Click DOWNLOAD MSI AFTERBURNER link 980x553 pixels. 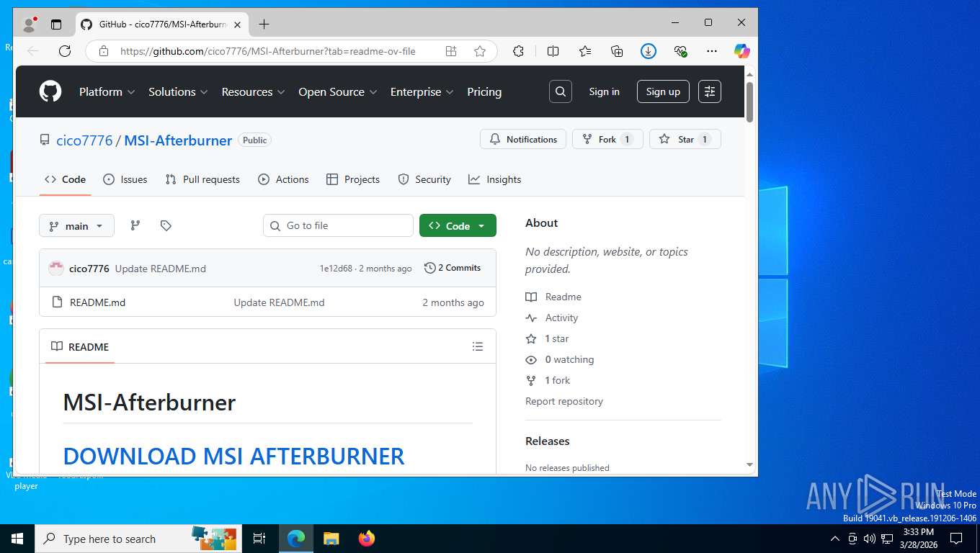233,456
